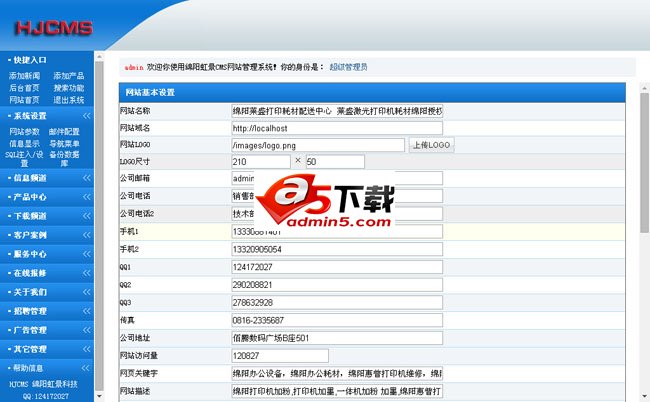Open 邮件配置 under system settings

tap(64, 132)
